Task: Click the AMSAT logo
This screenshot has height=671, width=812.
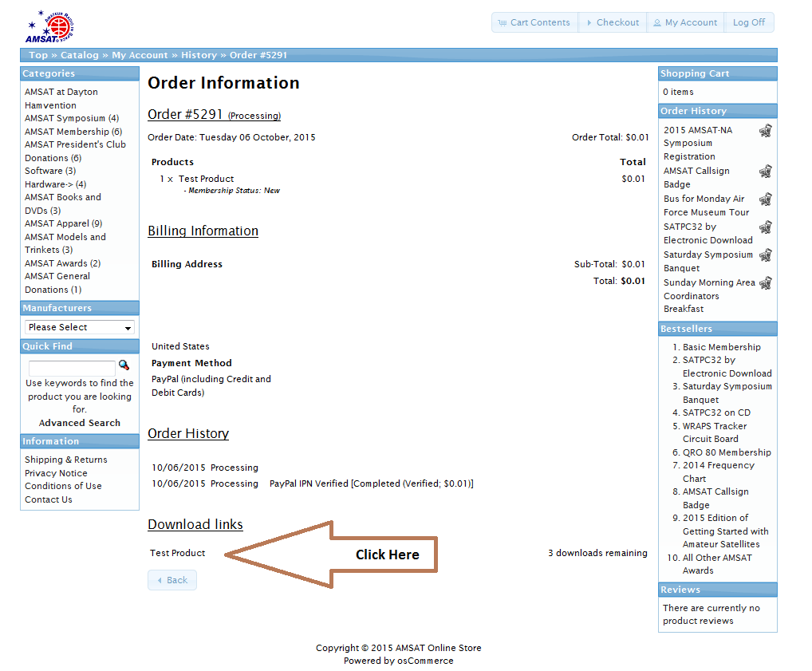Action: coord(49,26)
